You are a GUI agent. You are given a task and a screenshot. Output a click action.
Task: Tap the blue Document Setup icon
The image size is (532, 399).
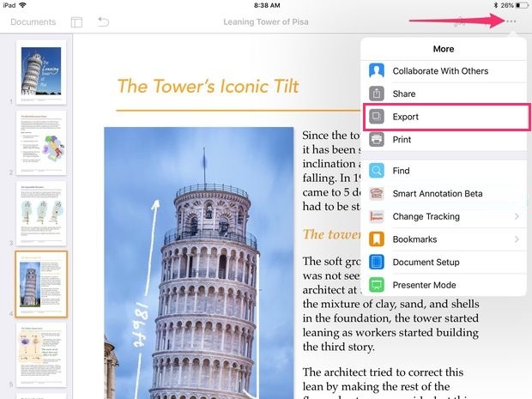pyautogui.click(x=377, y=263)
